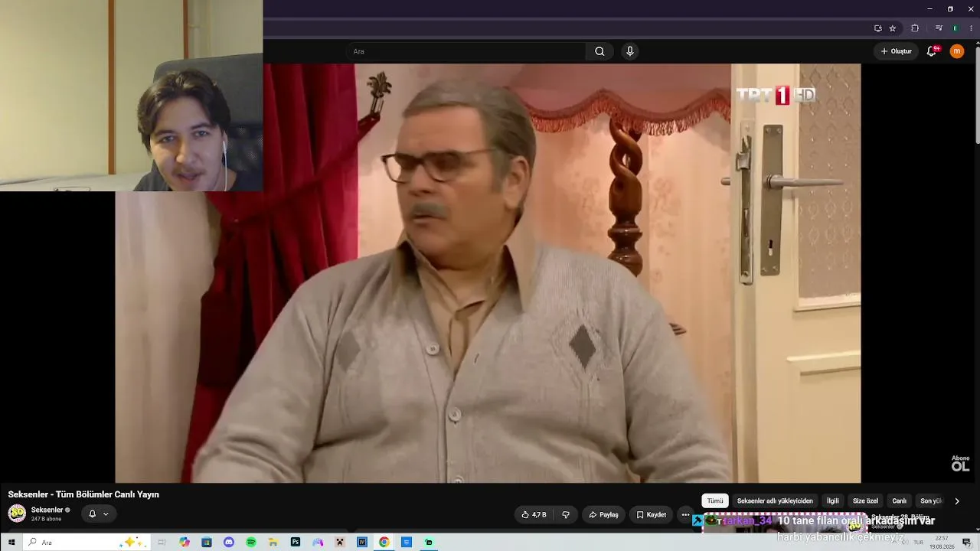Launch Copilot from the taskbar
This screenshot has height=551, width=980.
(185, 543)
